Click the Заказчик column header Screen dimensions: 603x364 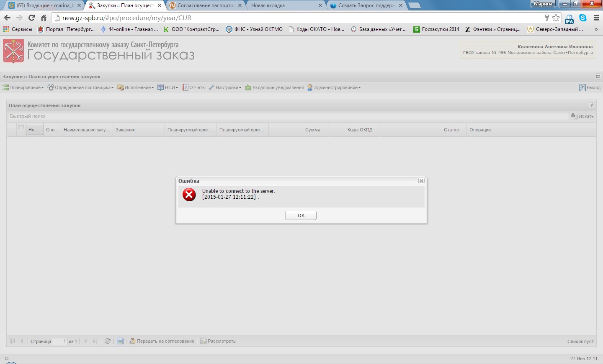click(139, 130)
